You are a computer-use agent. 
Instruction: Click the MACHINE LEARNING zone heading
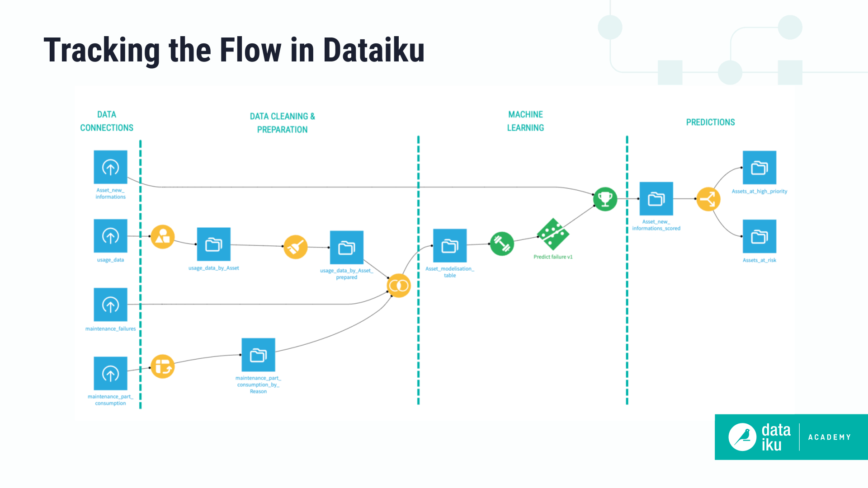(x=525, y=121)
